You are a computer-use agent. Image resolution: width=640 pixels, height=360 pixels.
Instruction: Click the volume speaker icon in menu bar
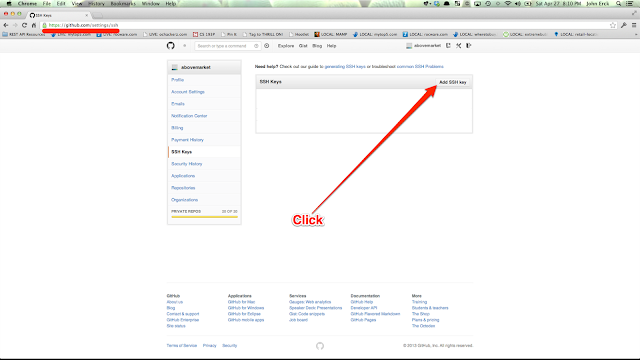518,3
